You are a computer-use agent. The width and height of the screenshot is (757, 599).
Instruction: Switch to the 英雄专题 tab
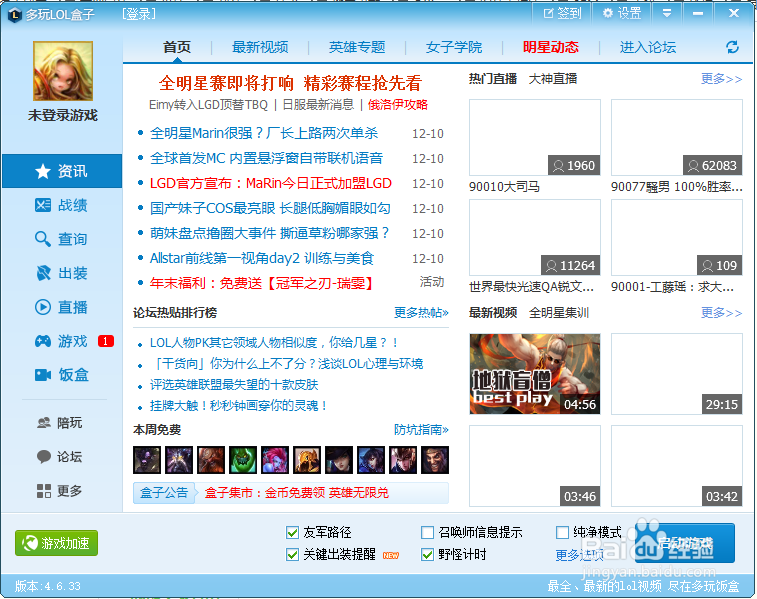point(357,47)
